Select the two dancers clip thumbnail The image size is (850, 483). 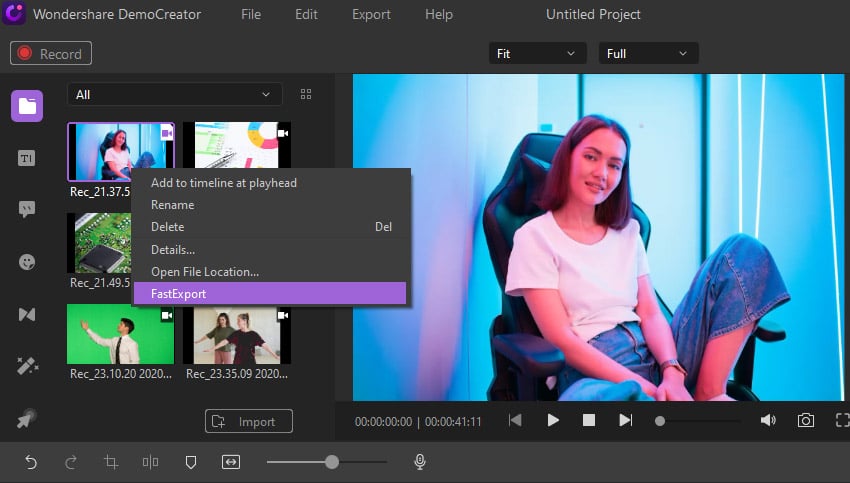pos(237,334)
